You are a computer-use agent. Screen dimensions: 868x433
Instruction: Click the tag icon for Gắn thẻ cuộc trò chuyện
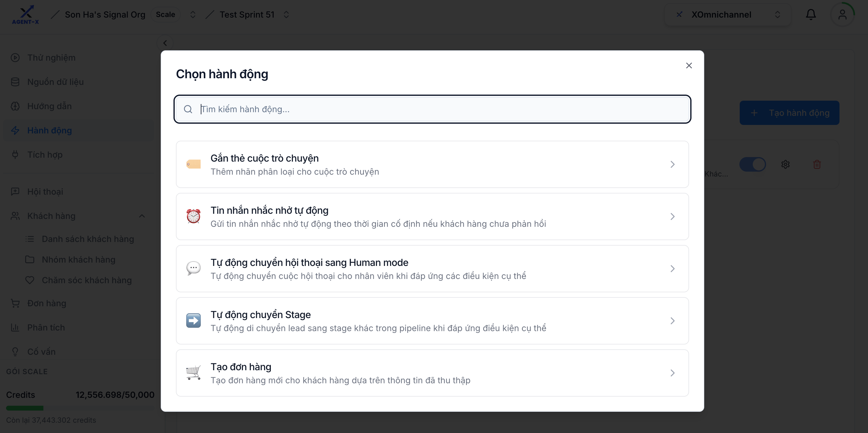click(x=193, y=164)
